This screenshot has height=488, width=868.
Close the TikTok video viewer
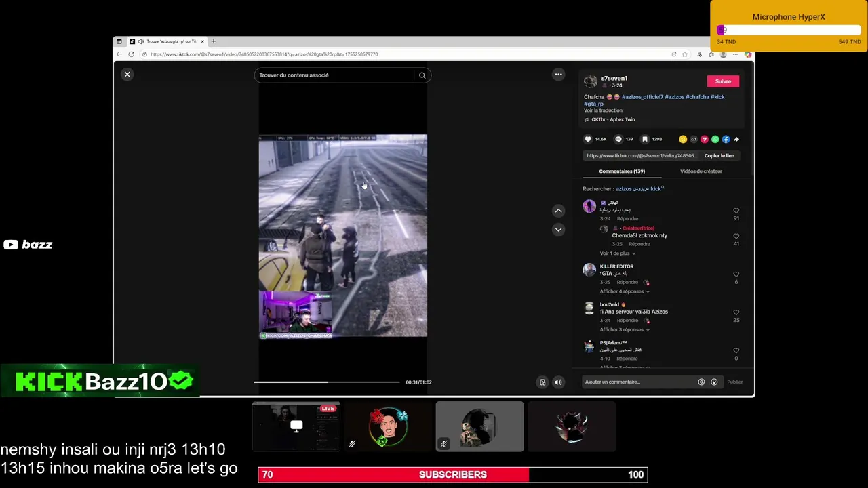[x=127, y=75]
